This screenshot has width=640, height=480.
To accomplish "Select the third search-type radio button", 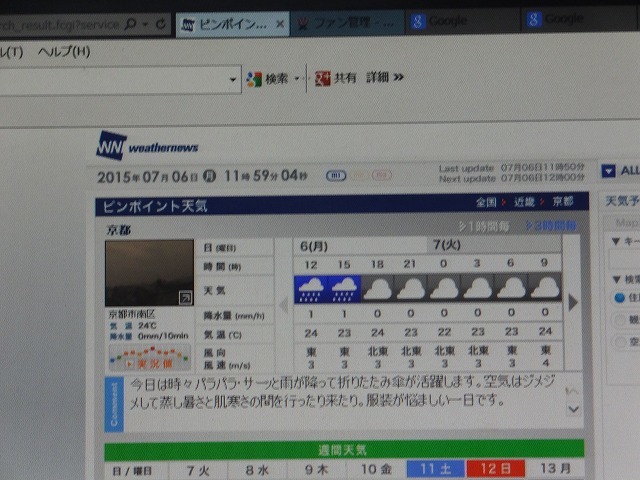I will click(x=621, y=341).
